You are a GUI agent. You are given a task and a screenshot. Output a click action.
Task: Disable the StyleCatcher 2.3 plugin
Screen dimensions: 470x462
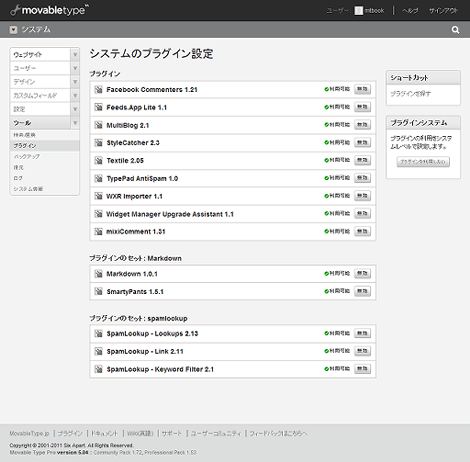pos(362,143)
